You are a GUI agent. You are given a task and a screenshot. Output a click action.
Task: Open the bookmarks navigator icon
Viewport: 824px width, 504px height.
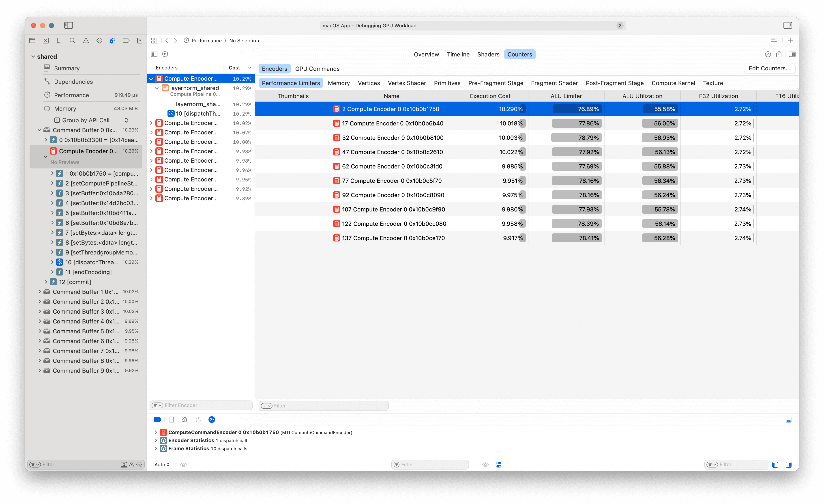point(59,41)
